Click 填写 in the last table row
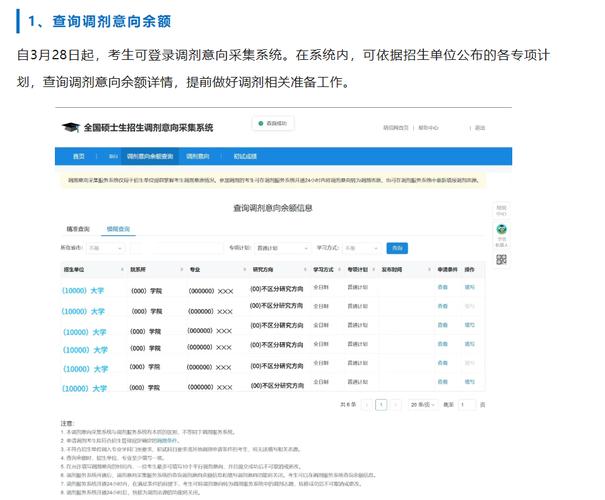The width and height of the screenshot is (605, 500). click(x=470, y=382)
